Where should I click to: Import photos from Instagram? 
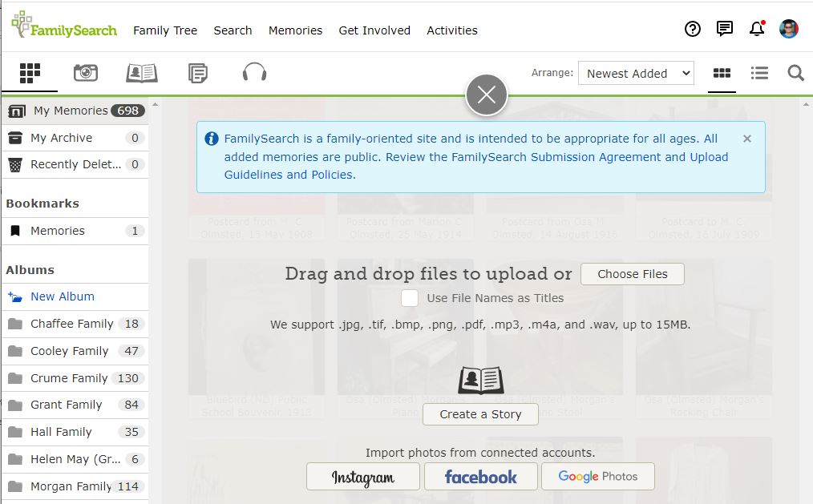point(363,477)
